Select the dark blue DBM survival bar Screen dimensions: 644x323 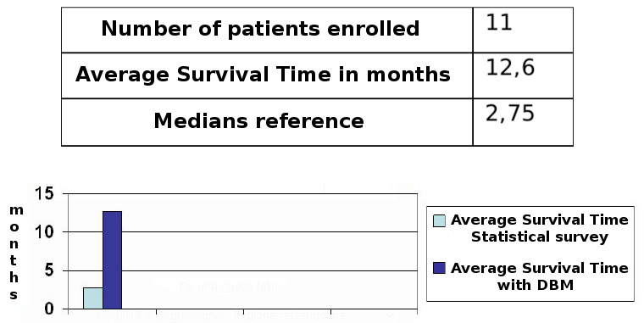112,260
